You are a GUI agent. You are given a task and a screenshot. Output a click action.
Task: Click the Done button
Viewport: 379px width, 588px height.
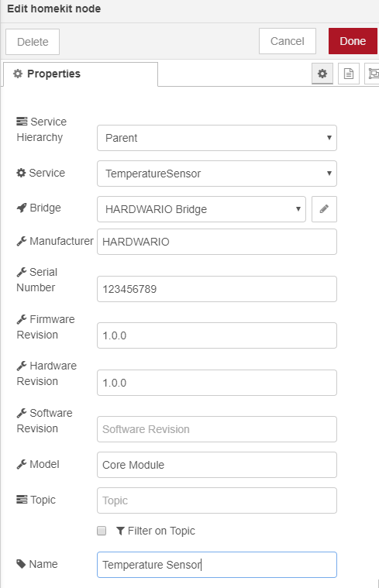353,41
